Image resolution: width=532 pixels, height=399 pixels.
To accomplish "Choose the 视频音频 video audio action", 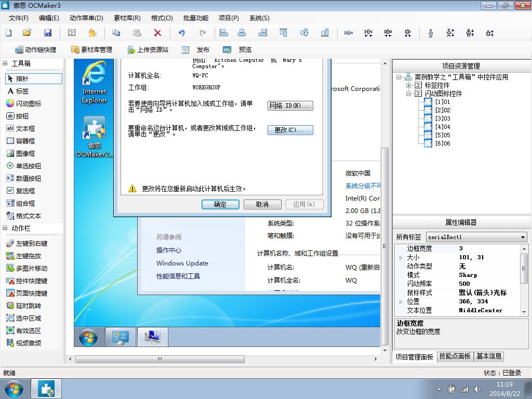I will (24, 343).
